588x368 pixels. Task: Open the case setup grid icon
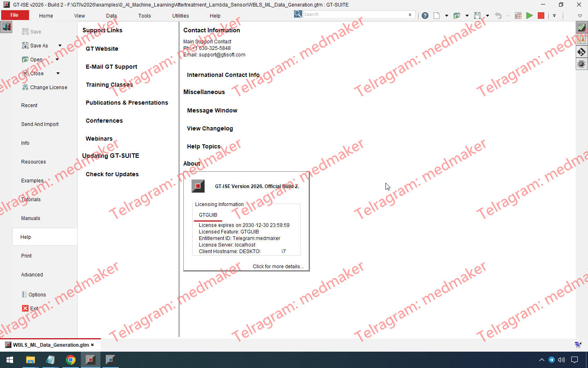(x=518, y=16)
